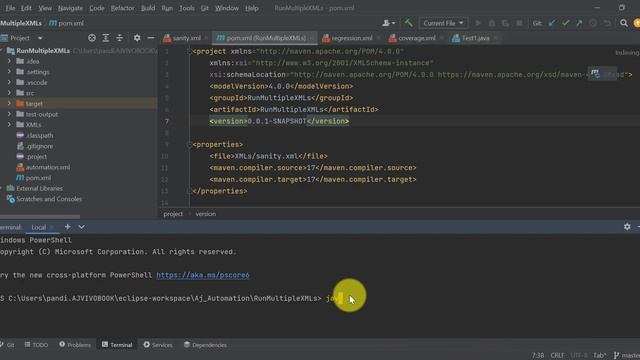640x360 pixels.
Task: Click the CRLF line separator status
Action: click(x=557, y=356)
